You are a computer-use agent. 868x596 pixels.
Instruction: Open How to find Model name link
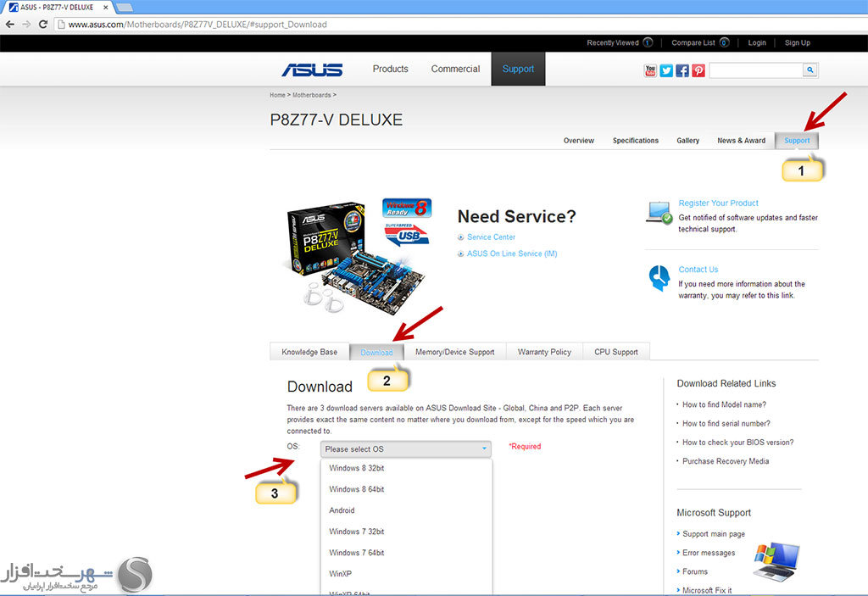point(724,405)
